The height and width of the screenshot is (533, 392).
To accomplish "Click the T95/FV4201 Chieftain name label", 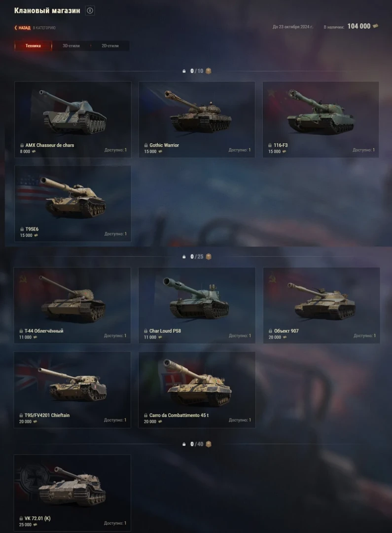I will 47,415.
